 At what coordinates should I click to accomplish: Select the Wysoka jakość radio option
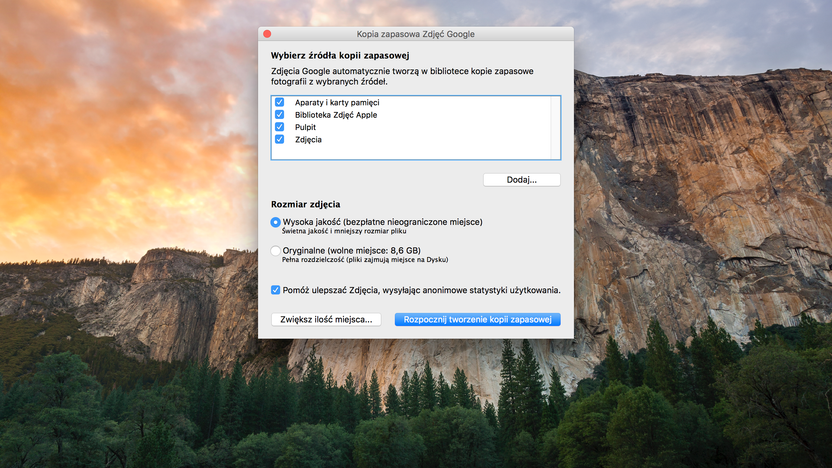click(x=275, y=222)
